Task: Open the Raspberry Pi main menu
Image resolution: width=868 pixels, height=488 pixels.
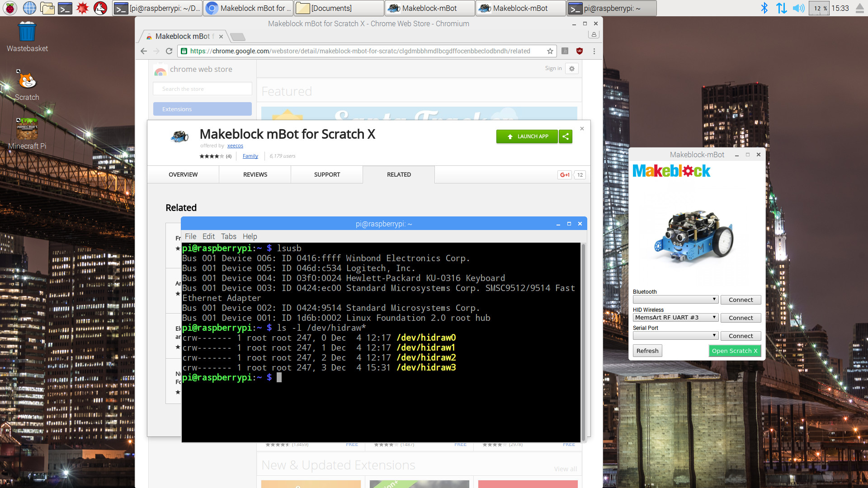Action: coord(10,8)
